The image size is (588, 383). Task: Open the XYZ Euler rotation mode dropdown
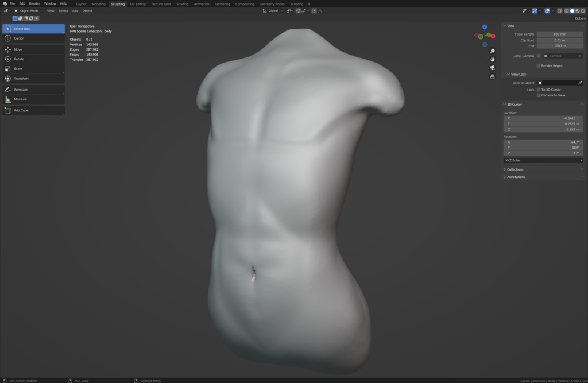(x=543, y=160)
